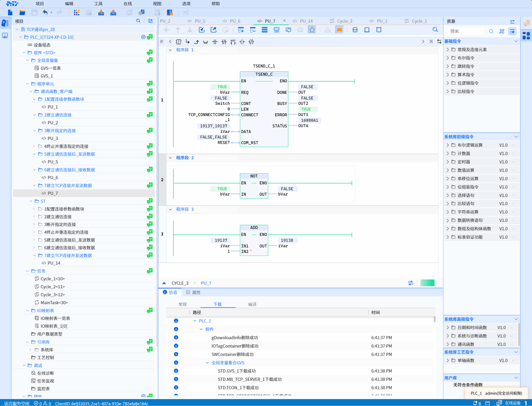Expand 4终止并重连指定的连接 folder

pyautogui.click(x=34, y=146)
